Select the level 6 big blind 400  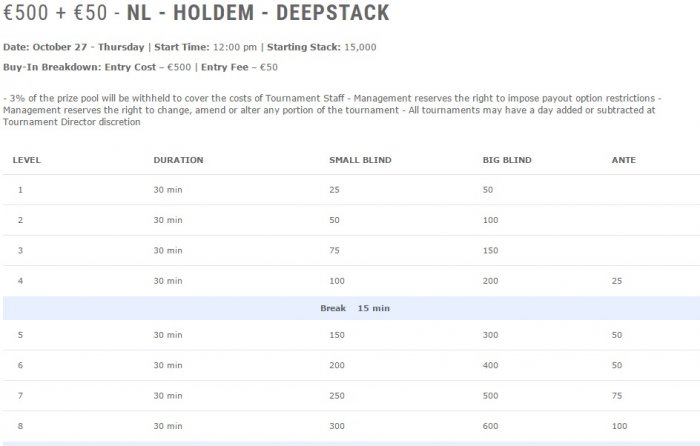(x=490, y=365)
